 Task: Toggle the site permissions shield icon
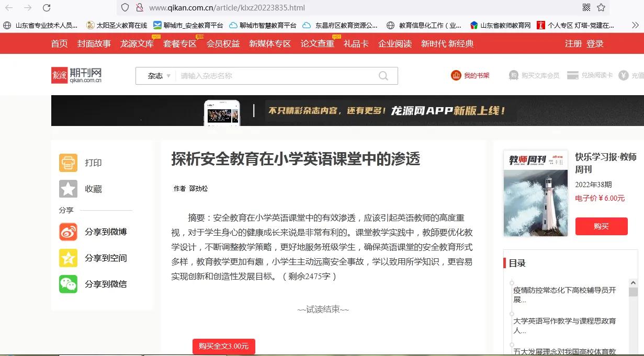(x=125, y=8)
